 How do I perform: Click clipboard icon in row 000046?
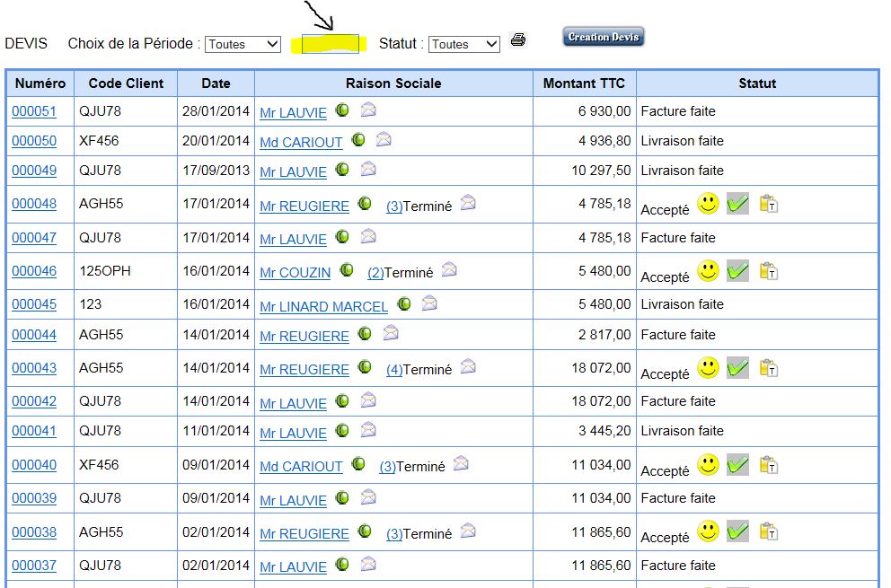768,271
